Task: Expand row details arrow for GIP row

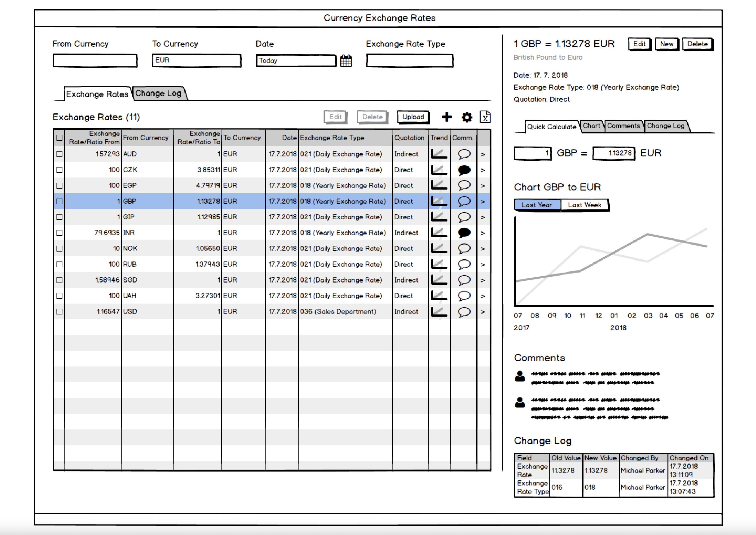Action: [483, 218]
